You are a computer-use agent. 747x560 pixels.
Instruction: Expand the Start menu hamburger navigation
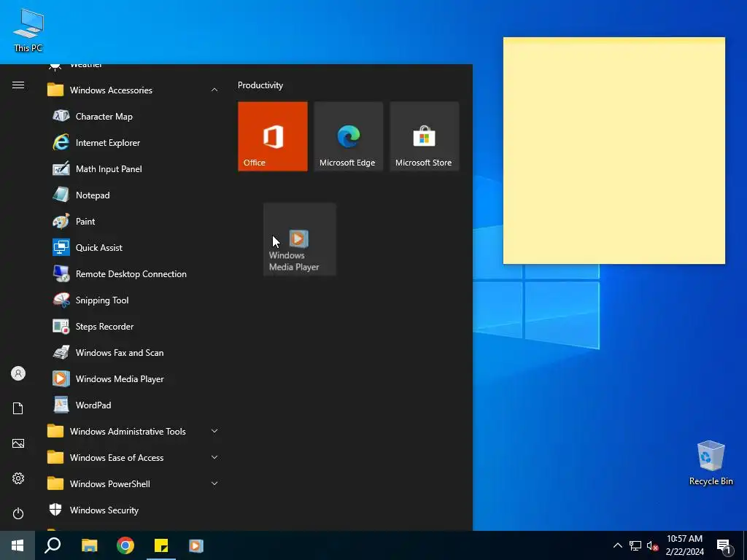click(18, 85)
